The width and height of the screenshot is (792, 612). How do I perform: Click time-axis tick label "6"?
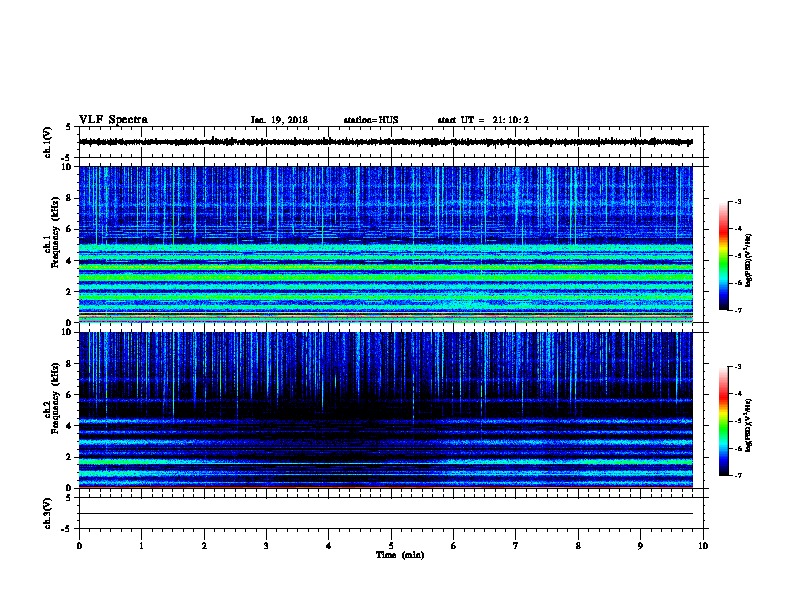[x=454, y=546]
